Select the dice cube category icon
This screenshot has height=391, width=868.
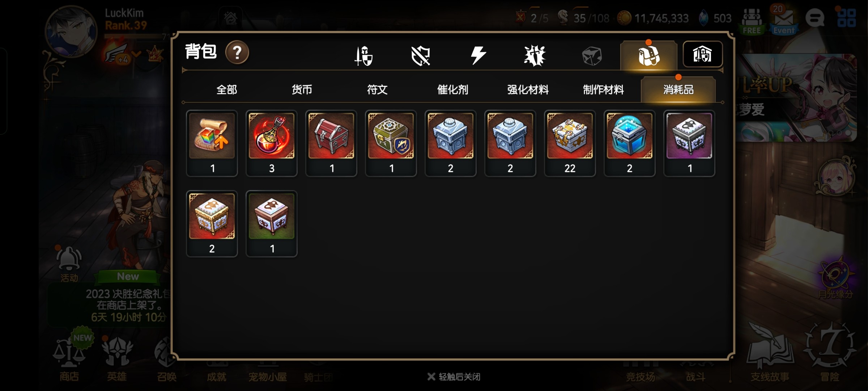pyautogui.click(x=592, y=56)
